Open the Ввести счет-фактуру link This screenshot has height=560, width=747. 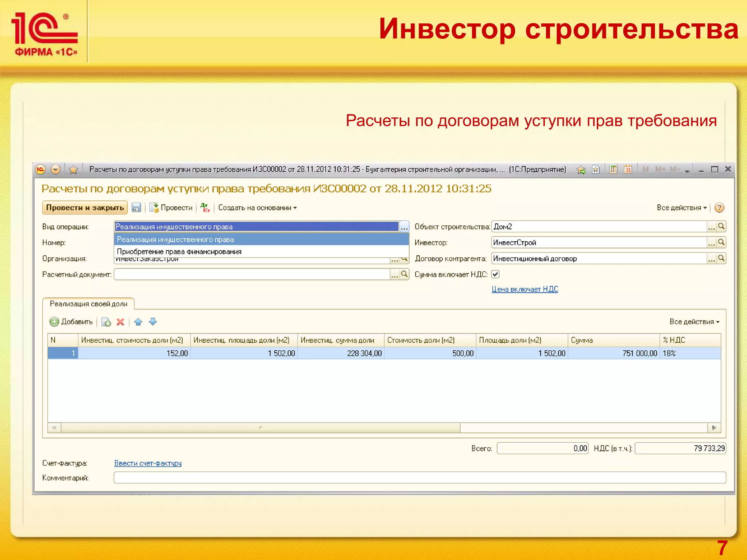(x=148, y=463)
